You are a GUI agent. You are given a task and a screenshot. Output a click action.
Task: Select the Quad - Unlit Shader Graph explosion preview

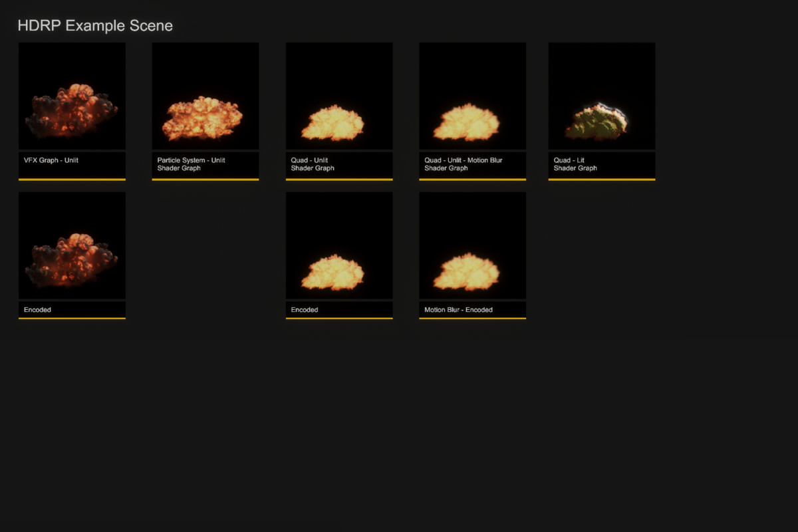coord(339,96)
